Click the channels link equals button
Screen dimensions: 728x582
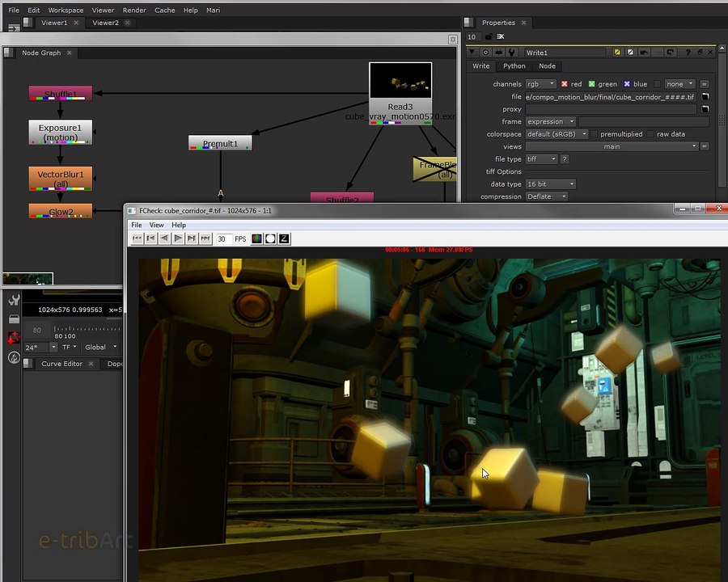705,84
